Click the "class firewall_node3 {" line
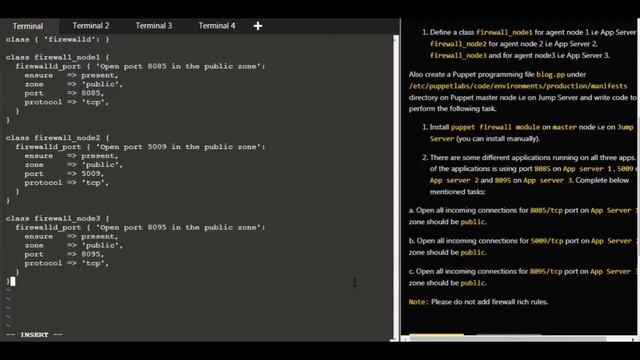The width and height of the screenshot is (640, 360). [x=58, y=218]
